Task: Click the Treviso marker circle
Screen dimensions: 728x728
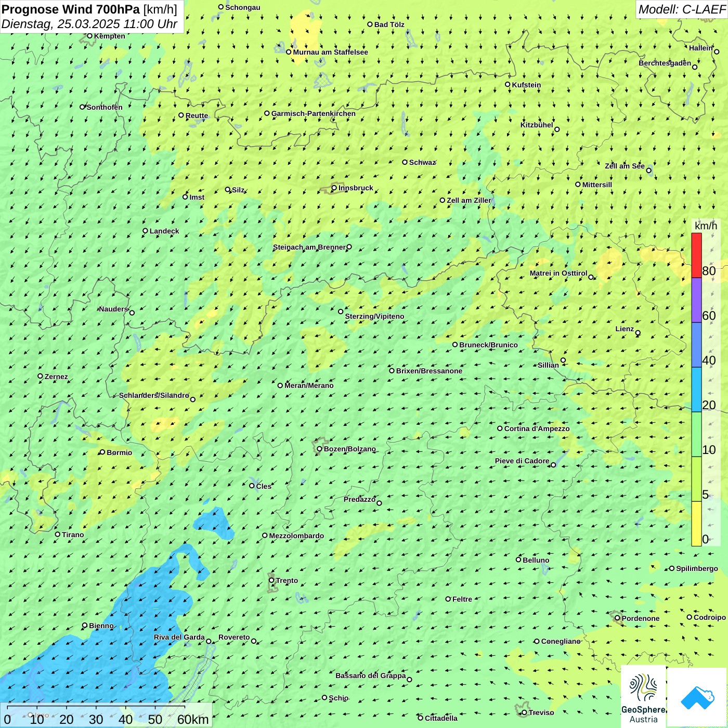Action: (x=524, y=712)
